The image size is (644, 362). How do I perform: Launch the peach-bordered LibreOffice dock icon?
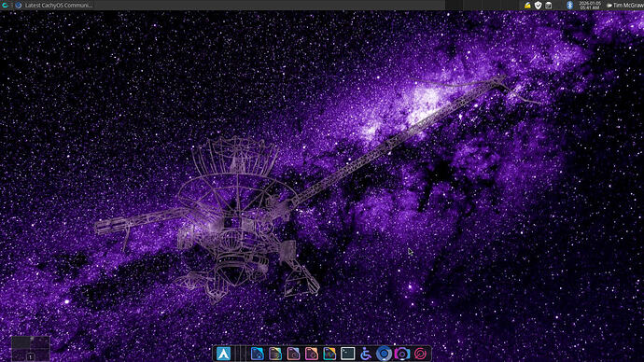pos(293,354)
